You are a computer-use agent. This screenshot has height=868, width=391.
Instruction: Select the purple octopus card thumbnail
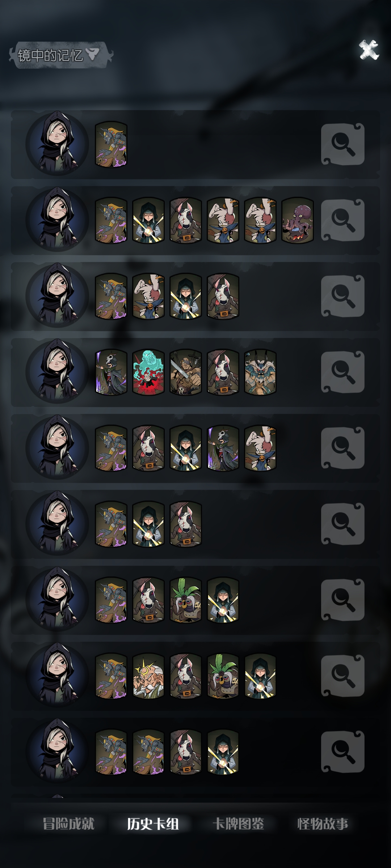(x=297, y=220)
